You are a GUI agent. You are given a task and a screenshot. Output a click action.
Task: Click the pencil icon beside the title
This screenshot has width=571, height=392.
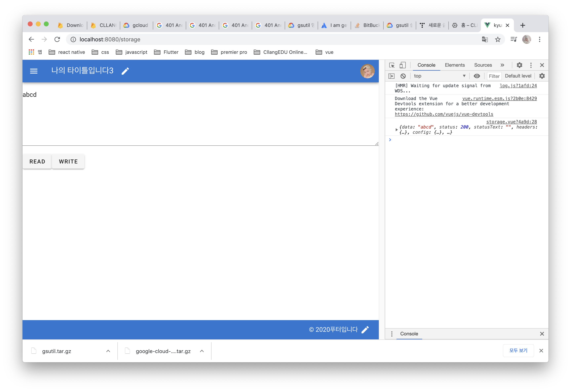[125, 71]
